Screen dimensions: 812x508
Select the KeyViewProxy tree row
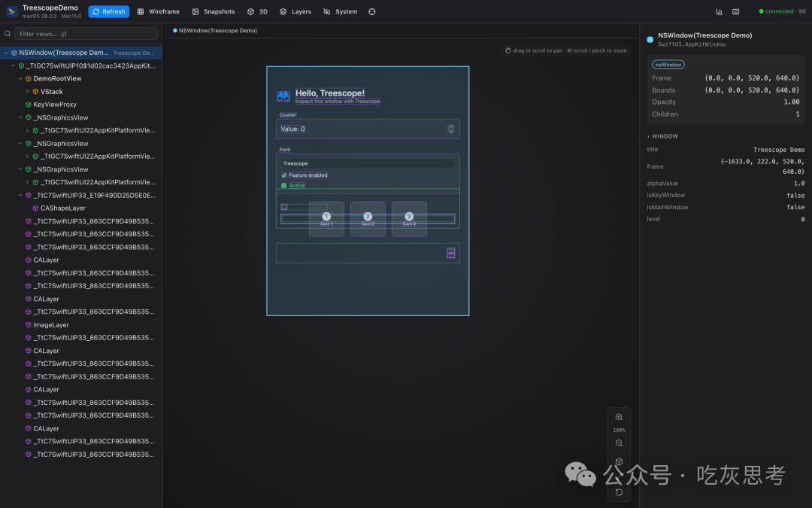click(80, 105)
